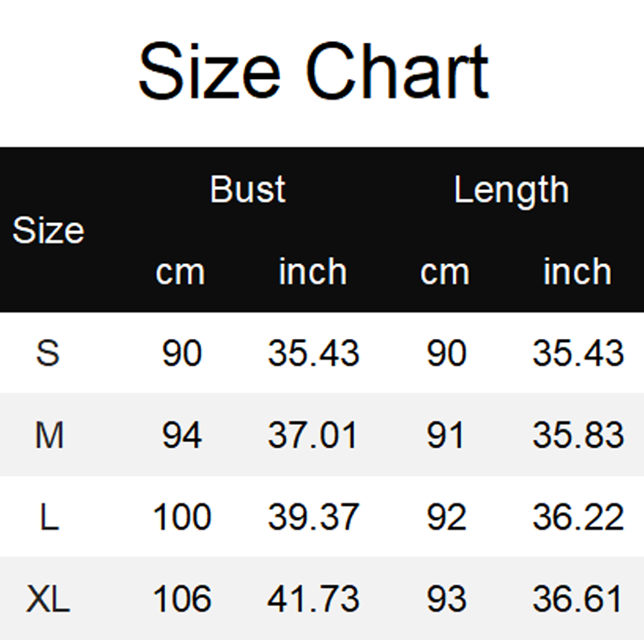Select the 36.22 length inch value
The image size is (644, 644).
pos(578,518)
